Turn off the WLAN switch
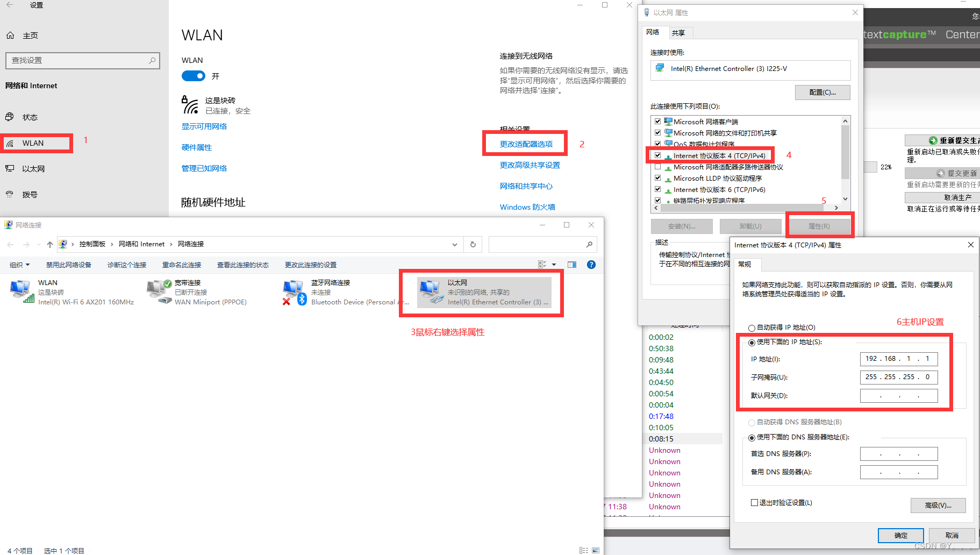This screenshot has height=555, width=980. (x=193, y=76)
